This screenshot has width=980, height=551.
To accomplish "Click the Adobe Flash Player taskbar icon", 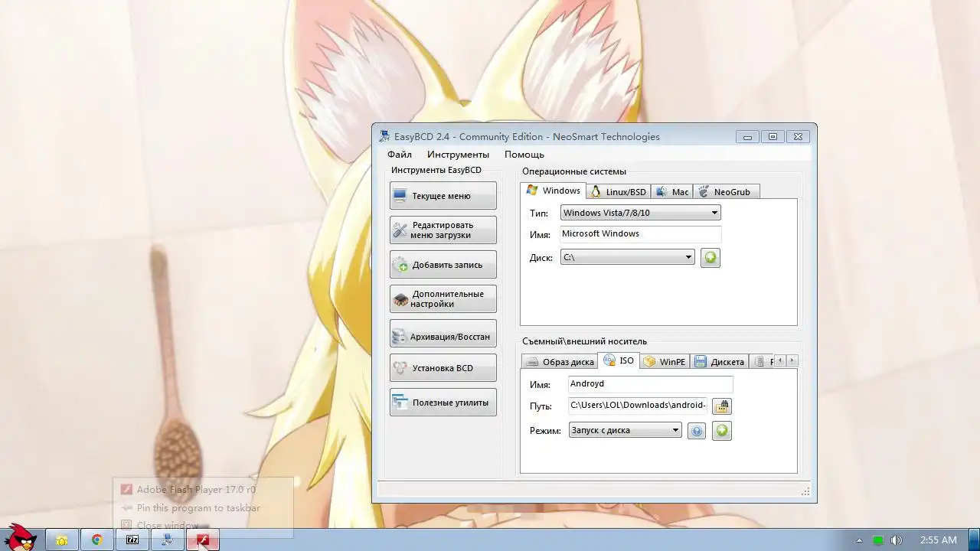I will 203,540.
